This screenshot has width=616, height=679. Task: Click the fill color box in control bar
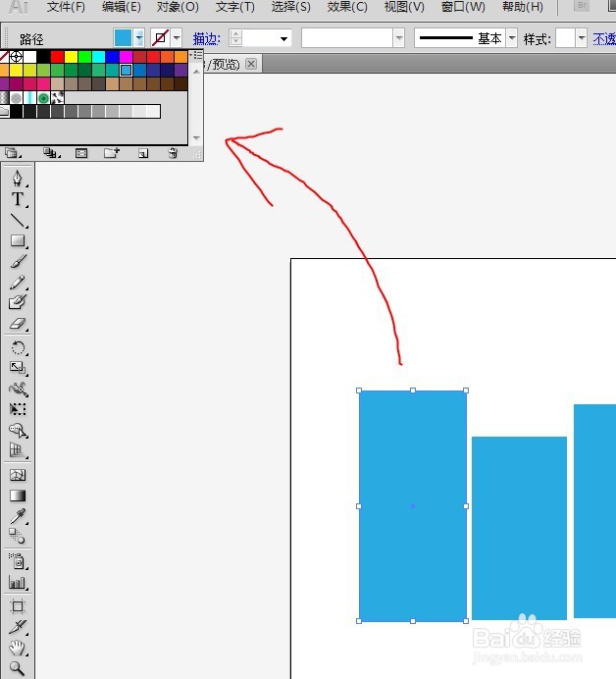coord(123,38)
